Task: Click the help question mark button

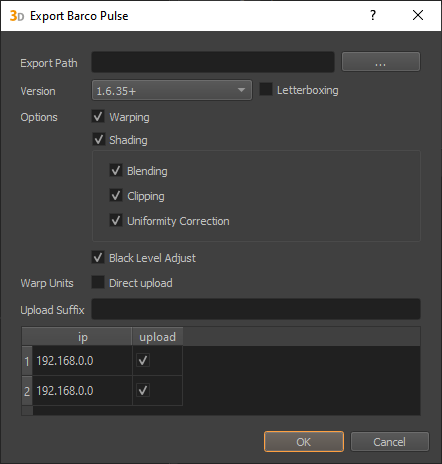Action: coord(373,15)
